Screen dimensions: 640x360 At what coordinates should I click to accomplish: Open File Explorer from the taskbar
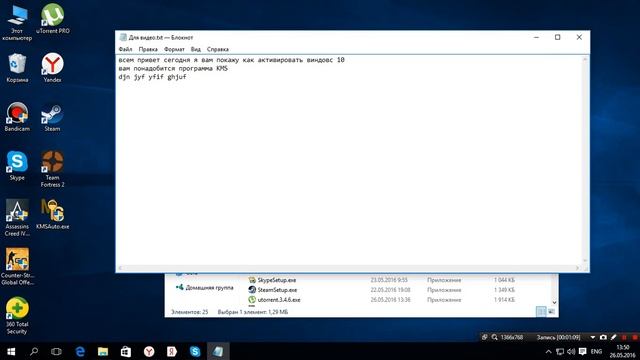coord(103,351)
